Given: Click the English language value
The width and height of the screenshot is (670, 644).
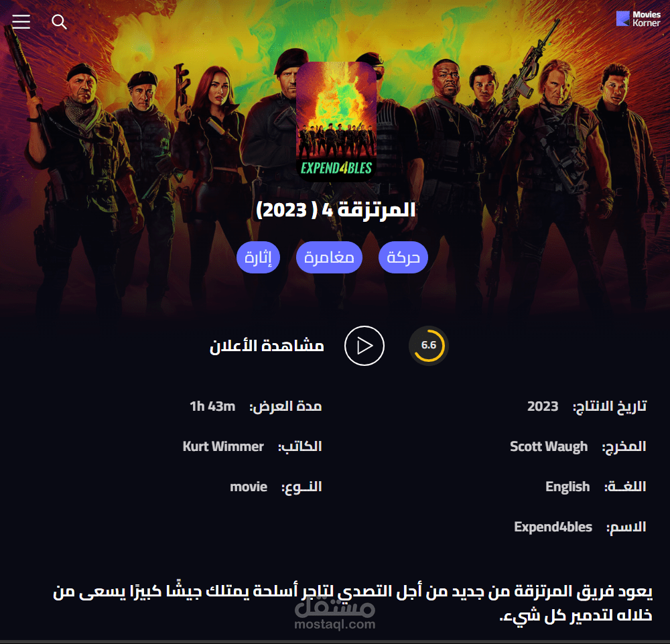Looking at the screenshot, I should click(x=567, y=487).
